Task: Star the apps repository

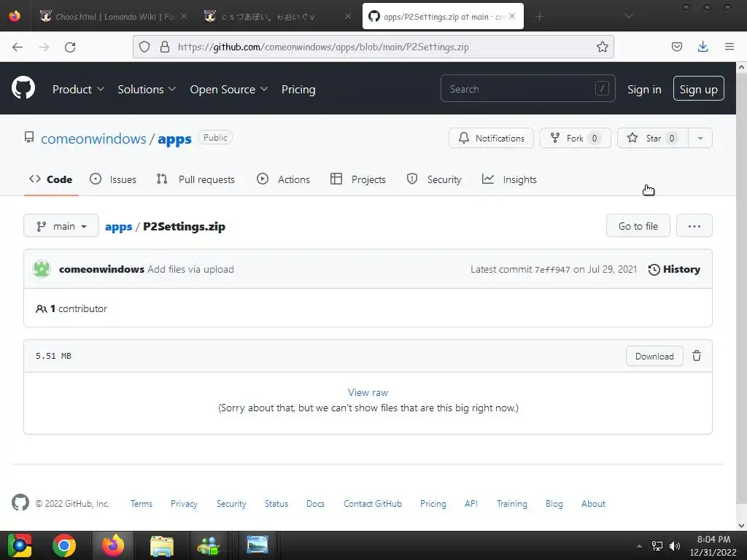Action: coord(652,138)
